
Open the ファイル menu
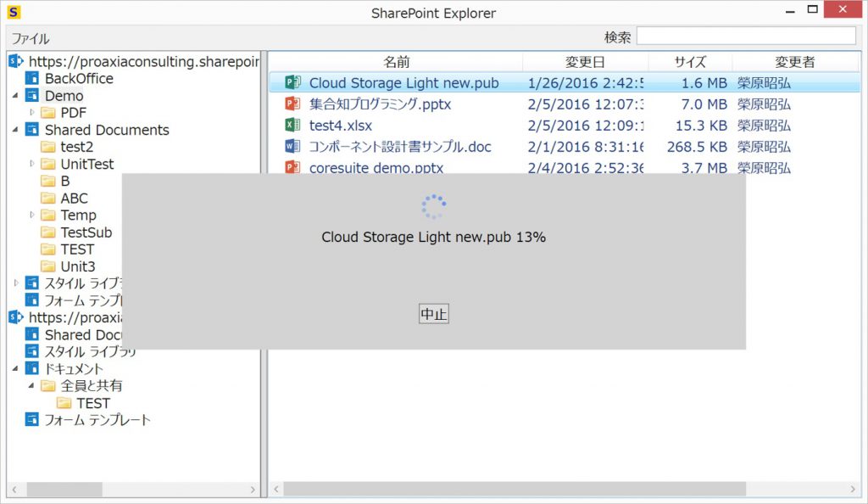(31, 38)
